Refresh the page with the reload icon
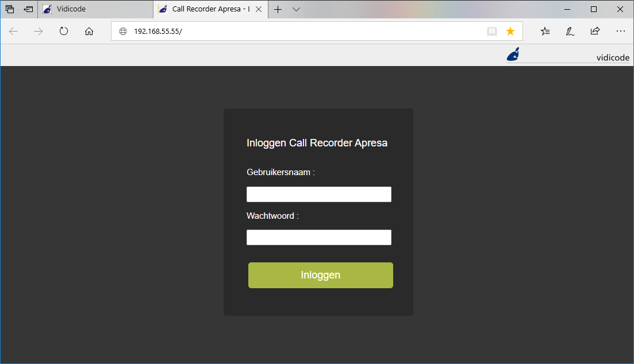 (64, 31)
